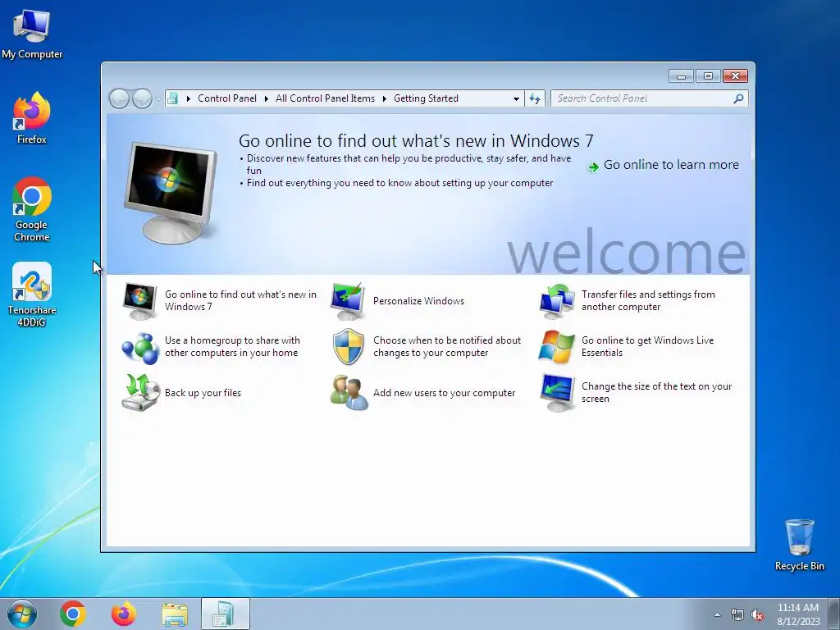The height and width of the screenshot is (630, 840).
Task: Select the Tenorshare 4DDiG desktop shortcut
Action: (x=32, y=294)
